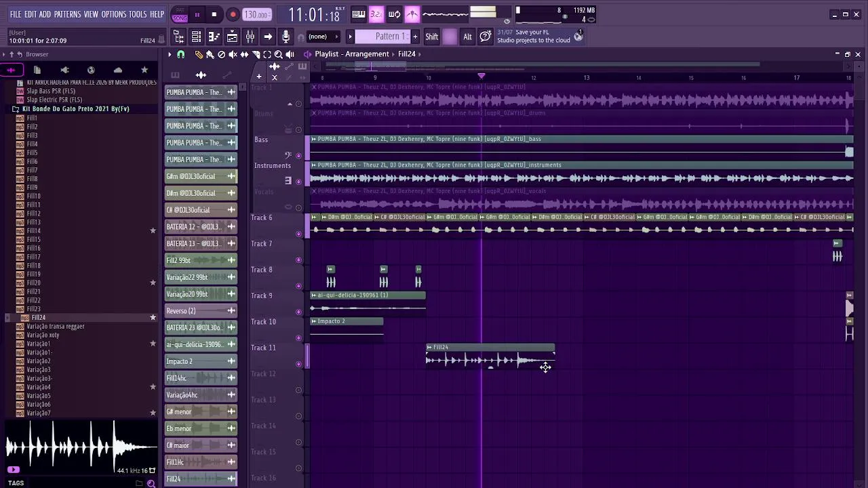Open the help chat bubble icon

coord(486,37)
